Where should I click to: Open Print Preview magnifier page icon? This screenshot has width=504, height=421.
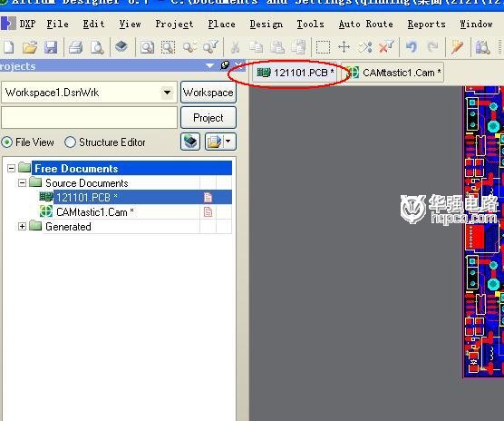click(x=96, y=47)
